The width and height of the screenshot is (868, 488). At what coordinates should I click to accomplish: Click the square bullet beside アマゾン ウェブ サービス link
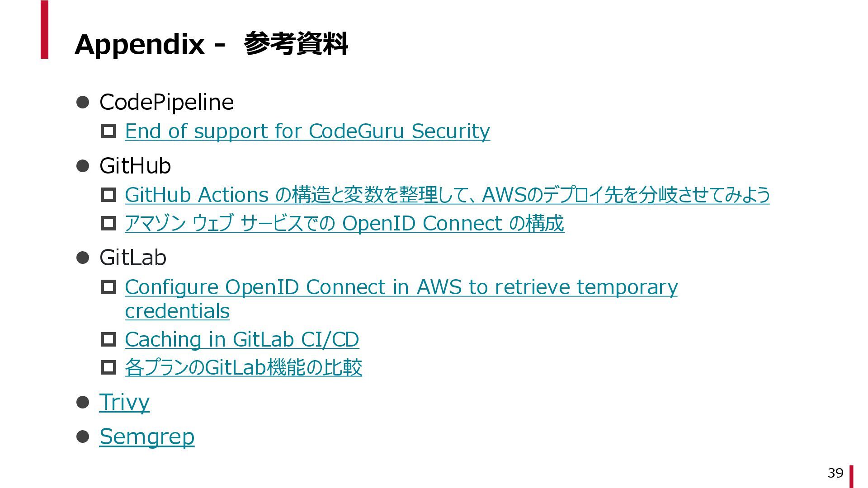[108, 224]
